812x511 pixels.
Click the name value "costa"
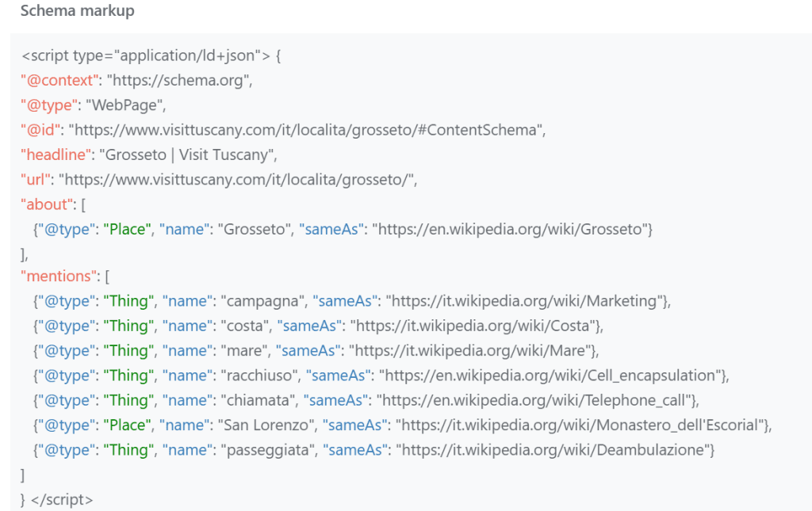(246, 326)
